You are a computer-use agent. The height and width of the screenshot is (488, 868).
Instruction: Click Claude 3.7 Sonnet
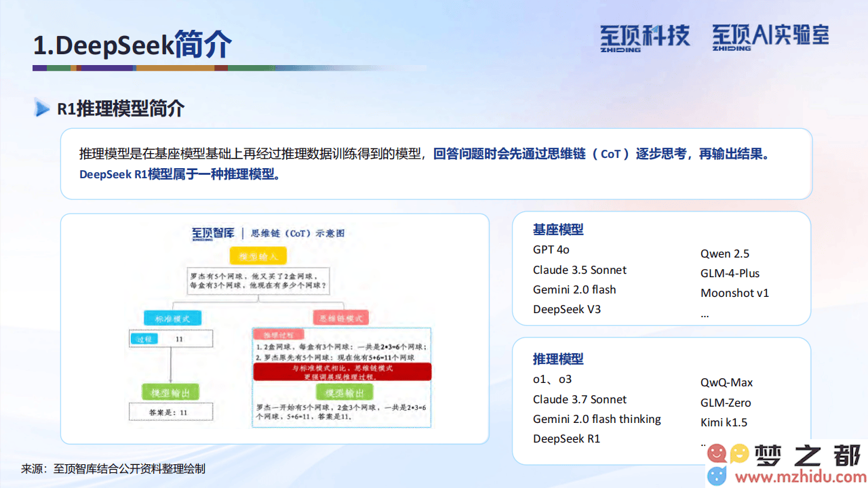(x=580, y=399)
